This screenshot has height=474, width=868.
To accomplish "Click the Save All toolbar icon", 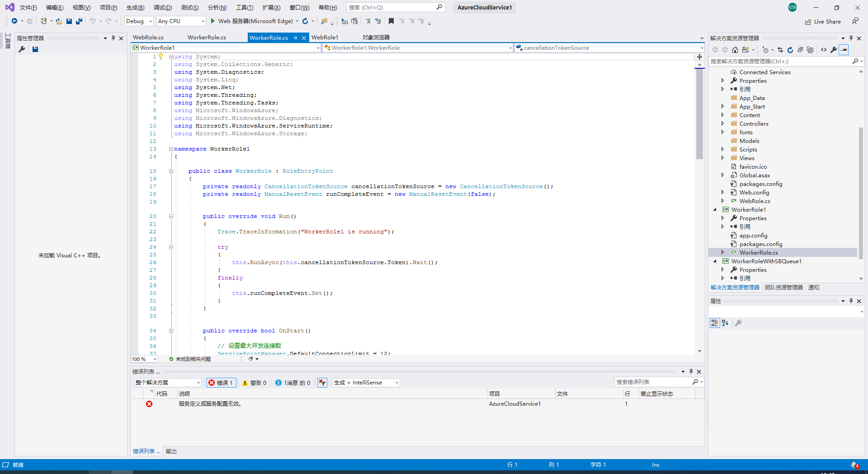I will (x=79, y=21).
